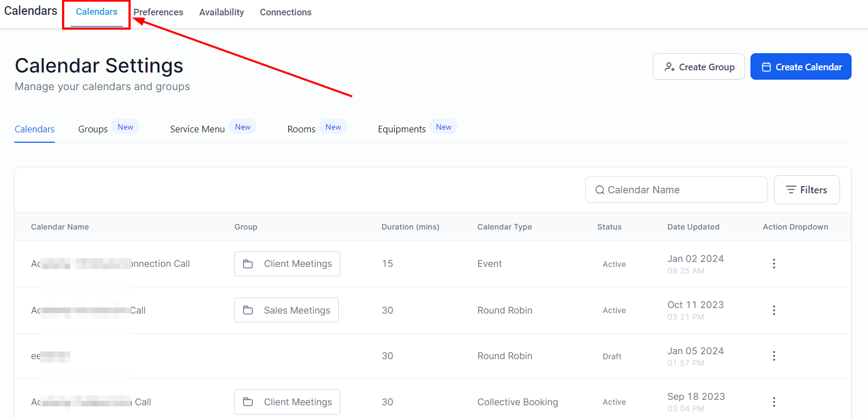Screen dimensions: 868x419
Task: Focus the Calendar Name search field
Action: click(681, 190)
